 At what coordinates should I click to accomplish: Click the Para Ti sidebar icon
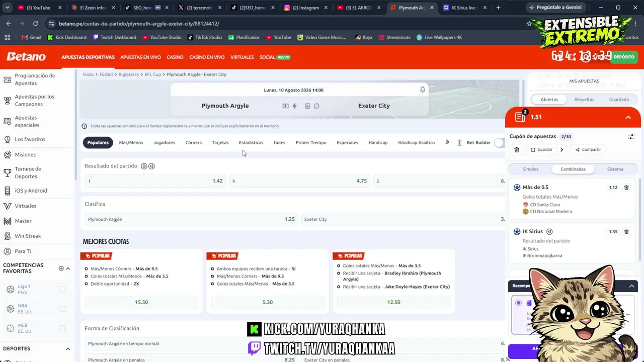click(x=8, y=251)
